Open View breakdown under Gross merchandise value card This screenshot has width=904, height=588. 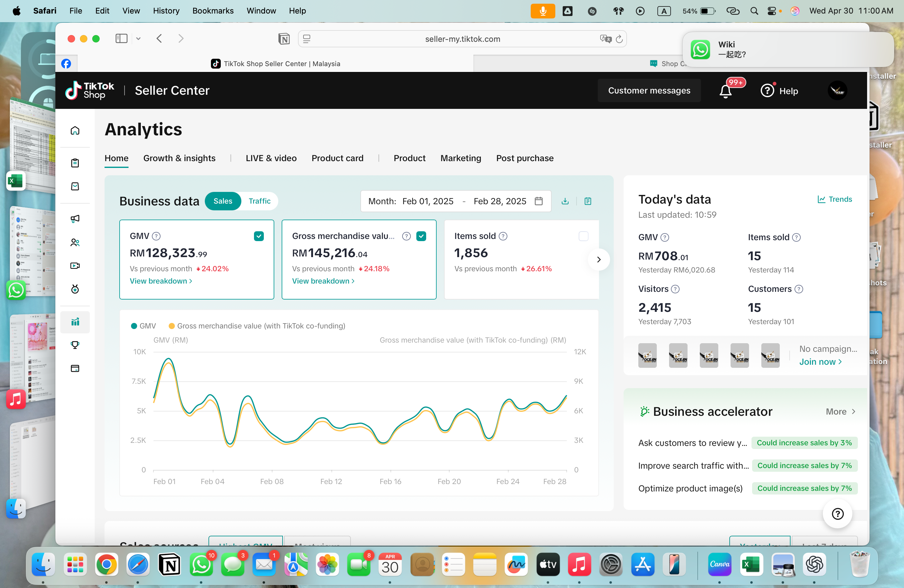coord(323,281)
